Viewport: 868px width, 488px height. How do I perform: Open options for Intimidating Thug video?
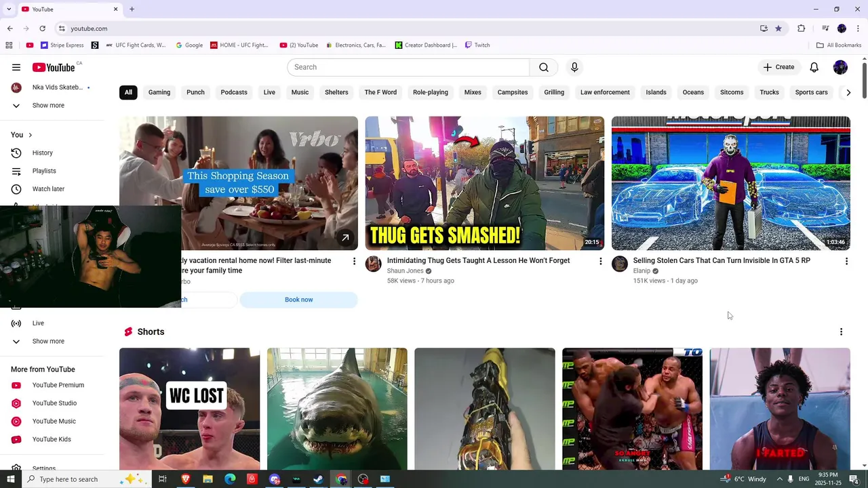[600, 261]
